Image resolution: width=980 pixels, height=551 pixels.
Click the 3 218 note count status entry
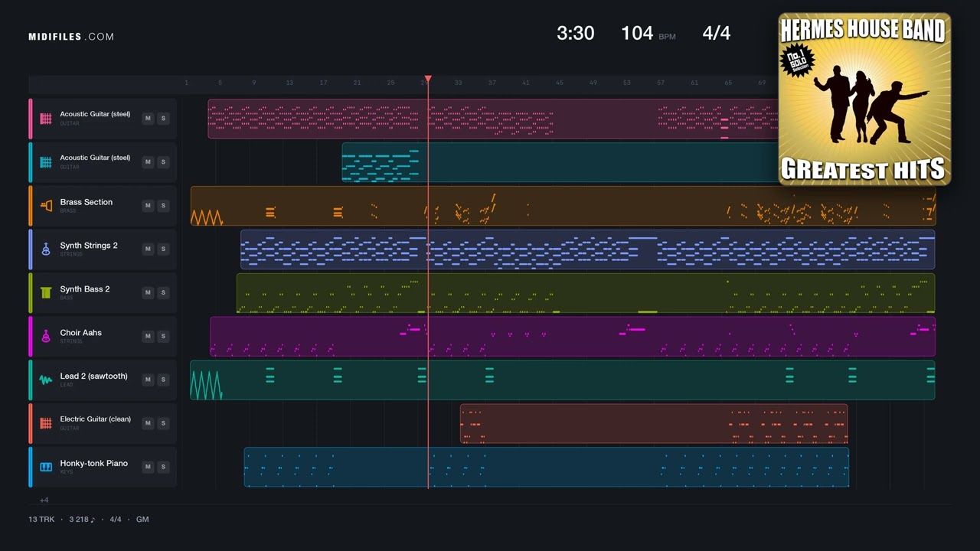click(82, 520)
